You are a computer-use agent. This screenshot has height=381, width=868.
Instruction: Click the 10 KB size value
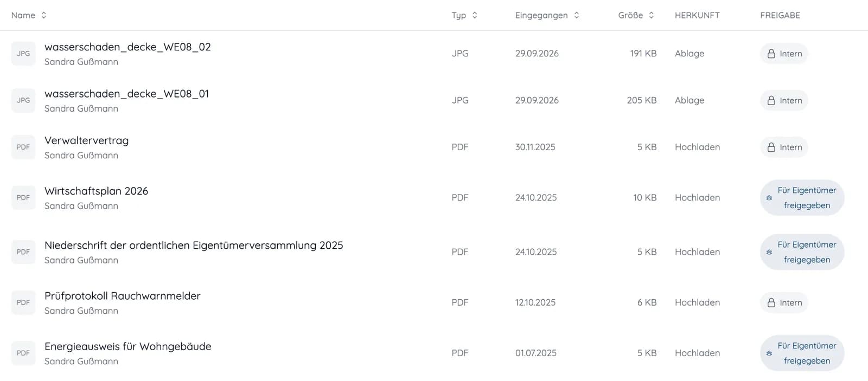click(645, 198)
